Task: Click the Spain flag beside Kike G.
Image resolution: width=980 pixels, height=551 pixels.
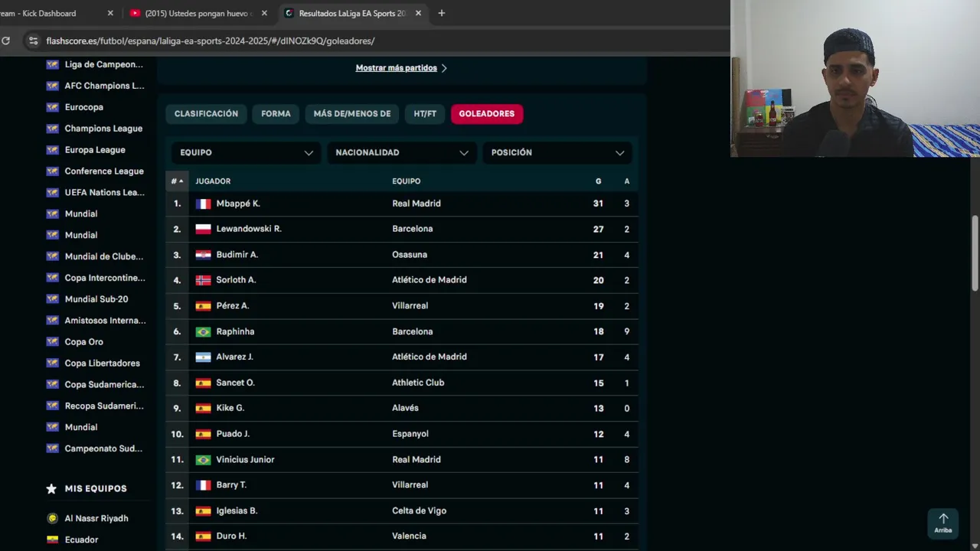Action: tap(203, 409)
